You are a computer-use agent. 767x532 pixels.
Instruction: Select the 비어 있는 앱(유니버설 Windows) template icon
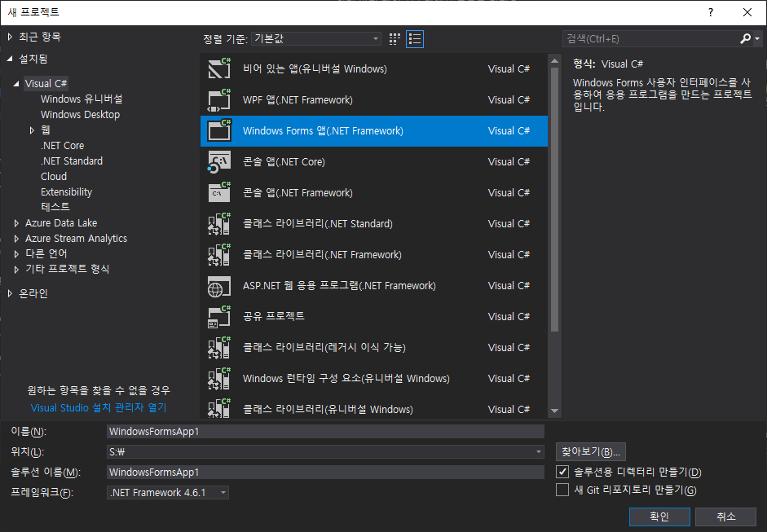pos(219,68)
